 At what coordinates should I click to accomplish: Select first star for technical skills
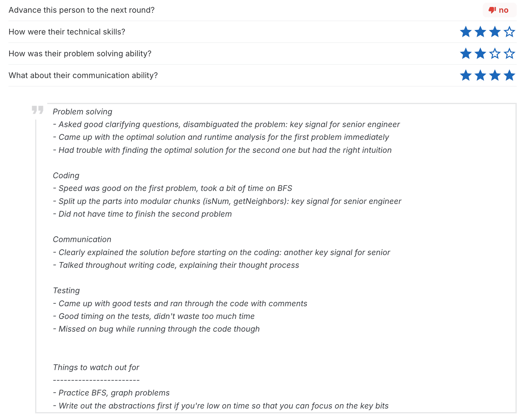(466, 32)
